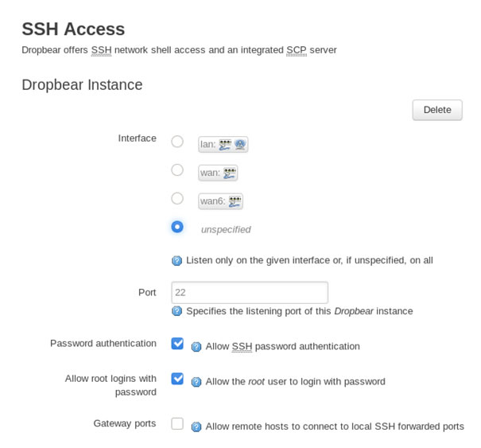Click the SSH abbreviation in the description
This screenshot has height=448, width=481.
[101, 50]
